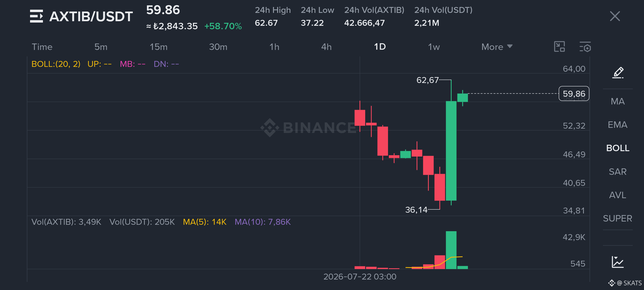Open the AXTIB/USDT pair selector
Screen dimensions: 644x290
(x=91, y=16)
